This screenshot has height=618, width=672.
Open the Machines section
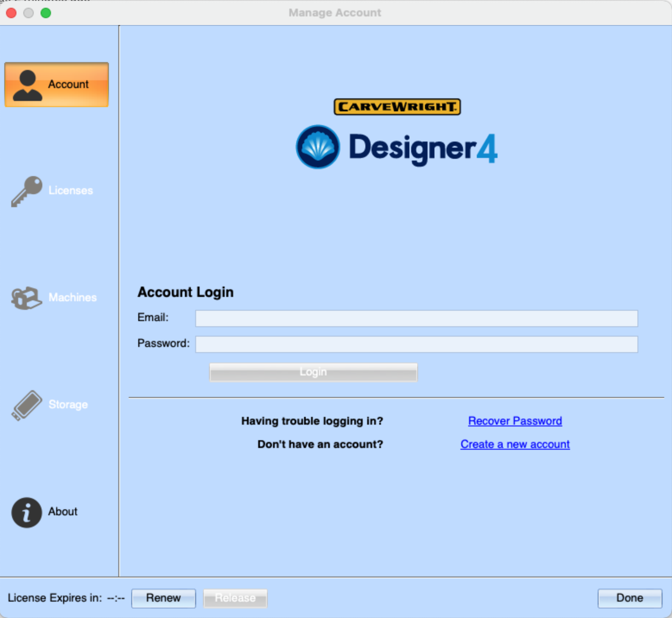[x=73, y=297]
